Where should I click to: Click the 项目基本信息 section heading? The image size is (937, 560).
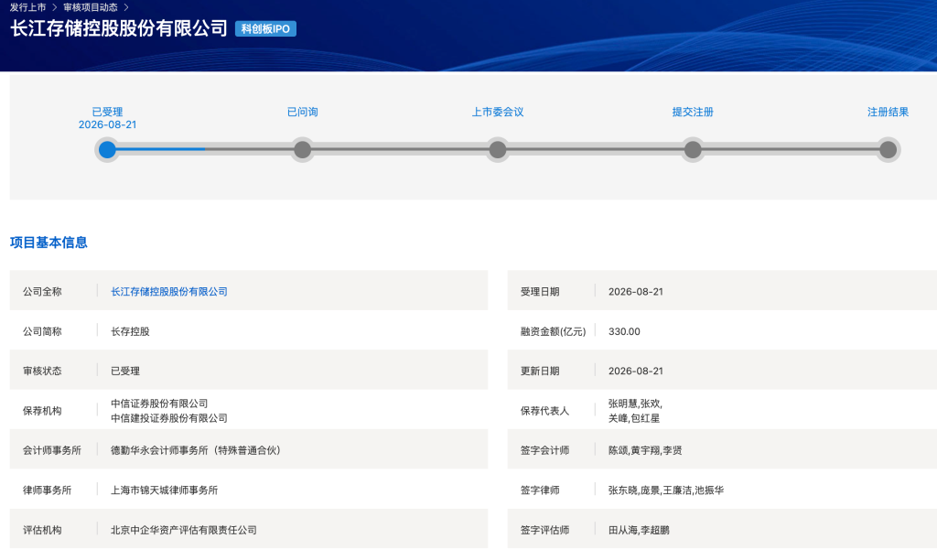pos(48,242)
